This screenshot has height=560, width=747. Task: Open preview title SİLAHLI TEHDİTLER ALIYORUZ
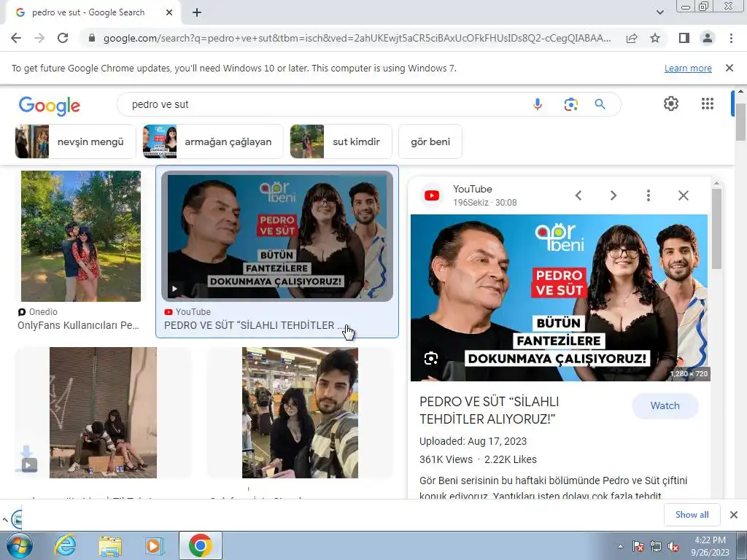489,411
